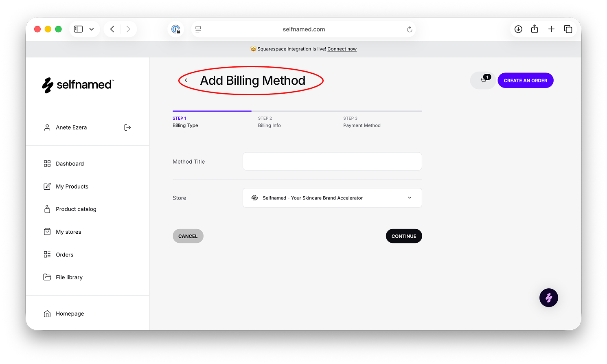
Task: Click the selfnamed.com address bar
Action: [x=304, y=29]
